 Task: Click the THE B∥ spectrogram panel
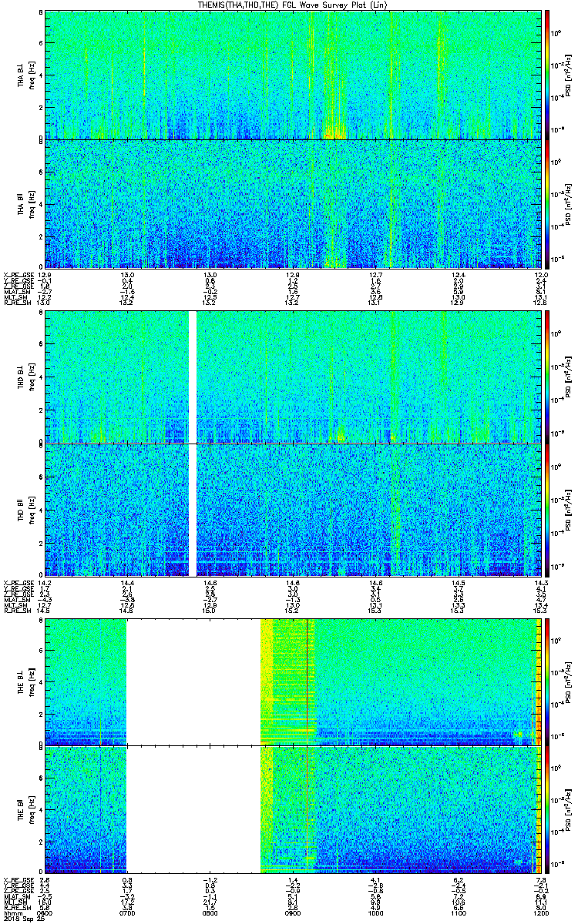[292, 808]
